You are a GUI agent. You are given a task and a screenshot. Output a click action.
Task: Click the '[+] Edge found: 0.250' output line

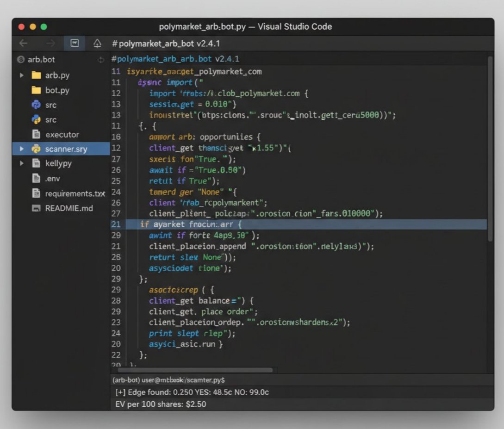click(192, 392)
